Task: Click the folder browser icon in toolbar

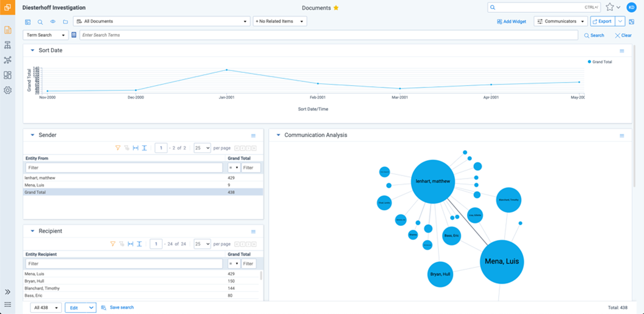Action: coord(65,22)
